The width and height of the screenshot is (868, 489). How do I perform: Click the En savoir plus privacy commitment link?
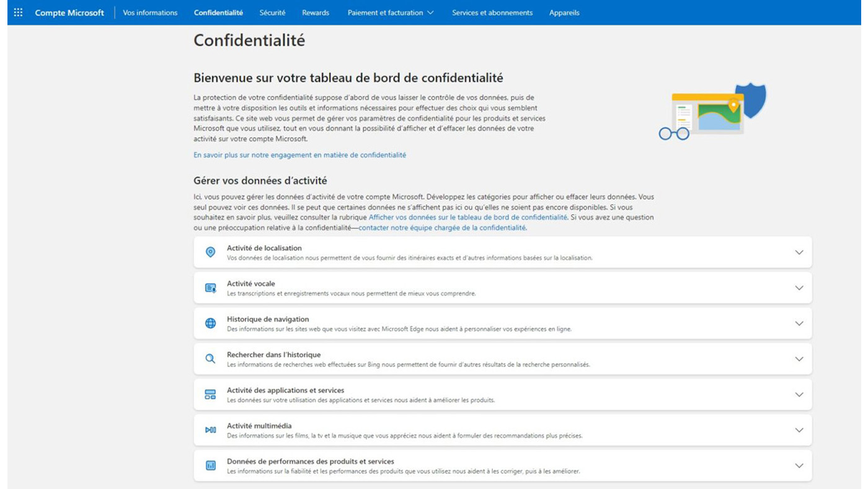(x=299, y=155)
